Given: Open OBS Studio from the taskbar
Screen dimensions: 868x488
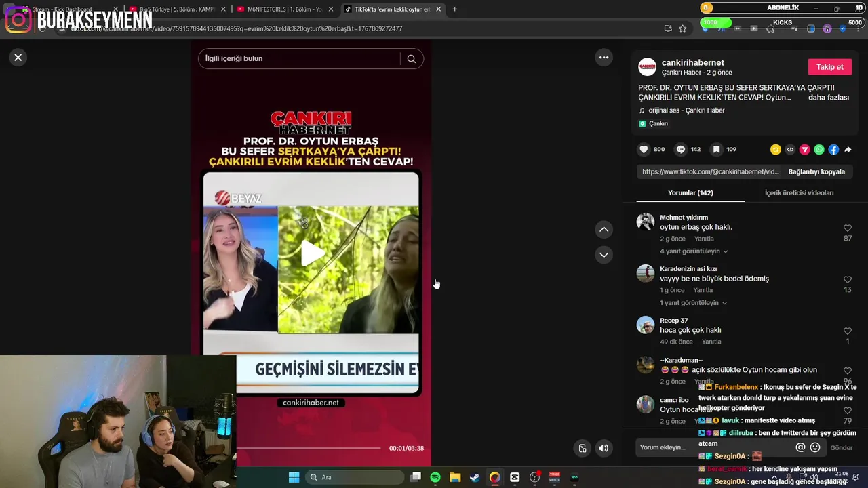Looking at the screenshot, I should (x=535, y=477).
